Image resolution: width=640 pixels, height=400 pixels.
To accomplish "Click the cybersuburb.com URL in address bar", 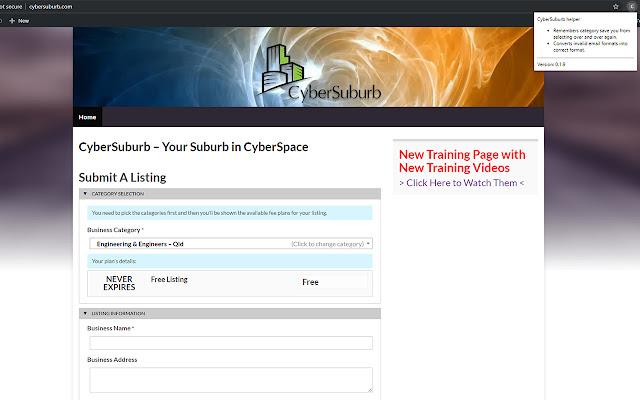I will tap(50, 7).
